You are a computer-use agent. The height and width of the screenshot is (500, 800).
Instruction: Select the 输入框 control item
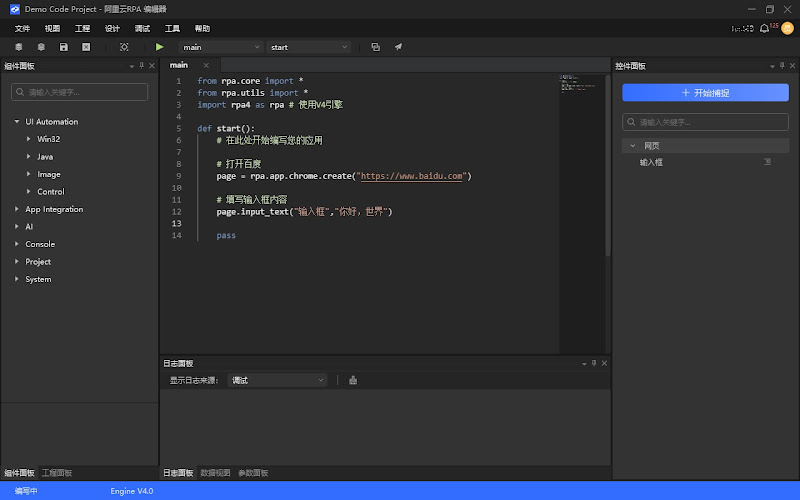(651, 162)
